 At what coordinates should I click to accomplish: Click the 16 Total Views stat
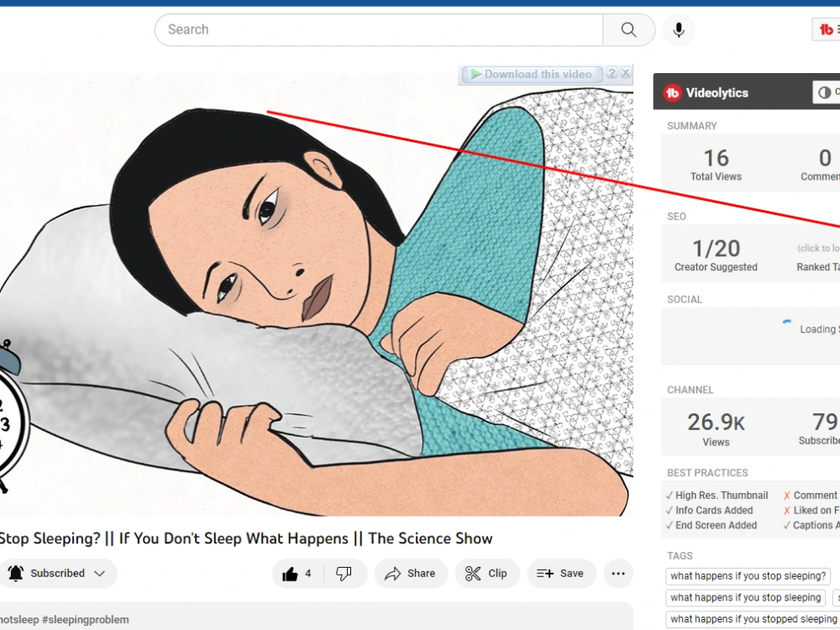(x=716, y=164)
